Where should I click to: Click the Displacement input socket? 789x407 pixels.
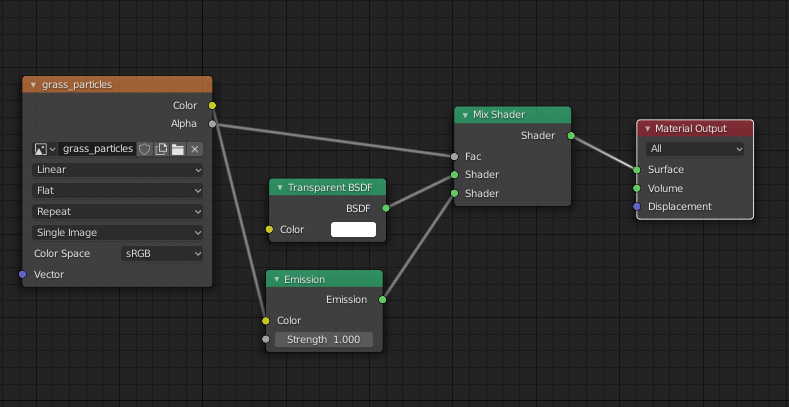(x=637, y=207)
